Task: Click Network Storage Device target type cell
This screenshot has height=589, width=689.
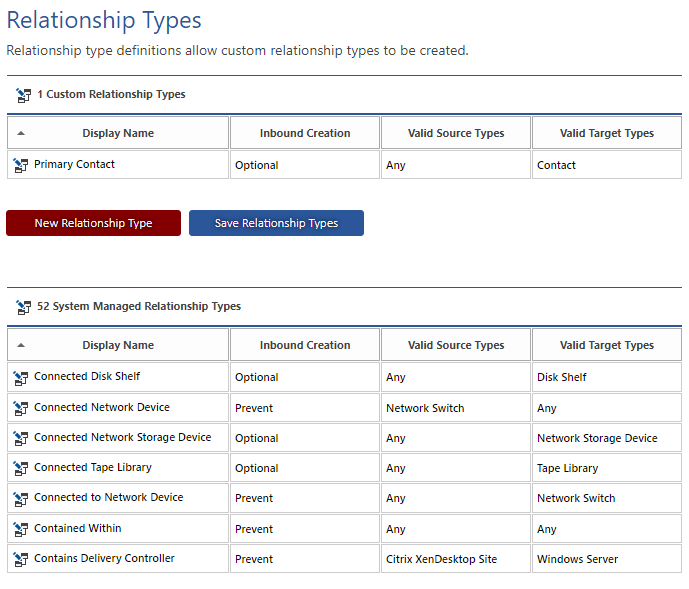Action: [x=607, y=438]
